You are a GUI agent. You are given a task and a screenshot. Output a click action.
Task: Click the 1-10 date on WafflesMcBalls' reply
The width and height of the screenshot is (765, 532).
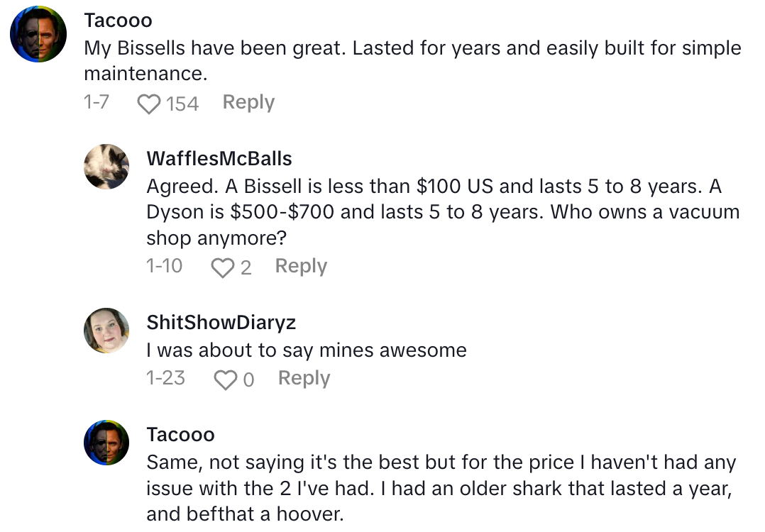(164, 267)
